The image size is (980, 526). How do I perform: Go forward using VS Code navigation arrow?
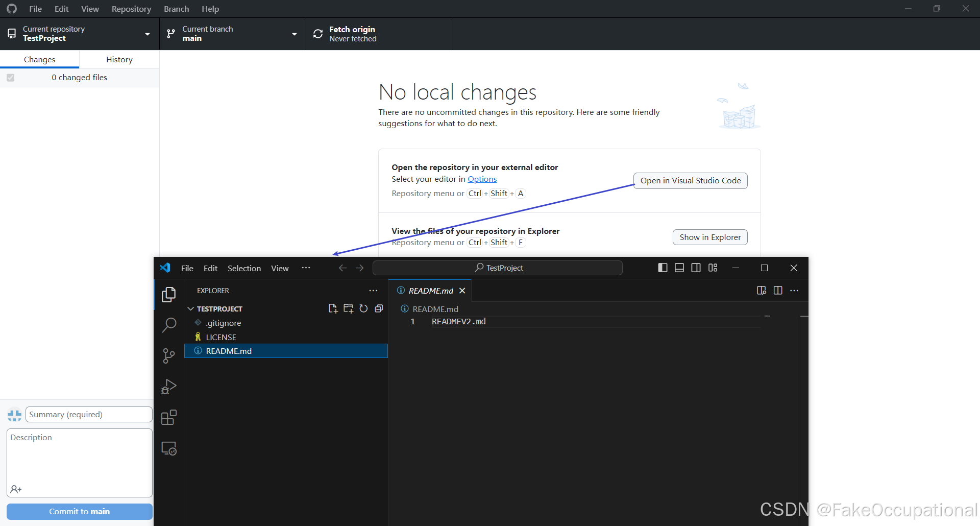pos(359,268)
